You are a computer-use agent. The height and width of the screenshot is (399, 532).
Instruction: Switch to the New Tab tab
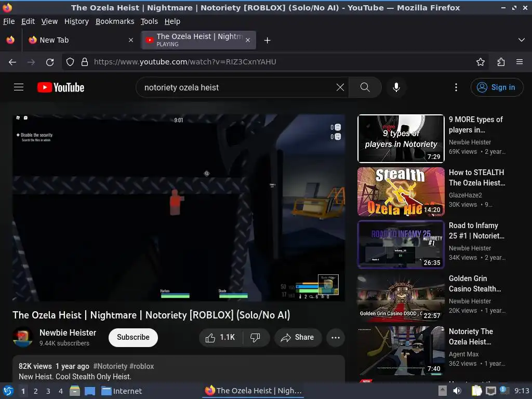click(81, 40)
